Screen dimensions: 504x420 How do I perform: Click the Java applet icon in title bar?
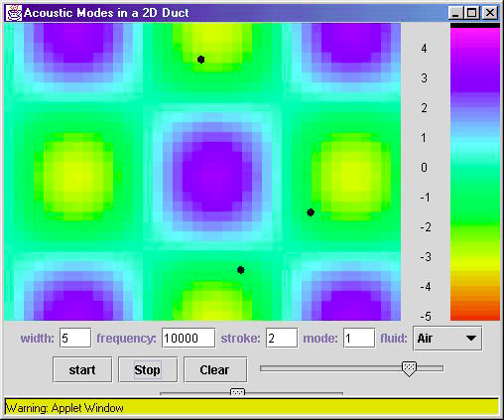click(14, 13)
